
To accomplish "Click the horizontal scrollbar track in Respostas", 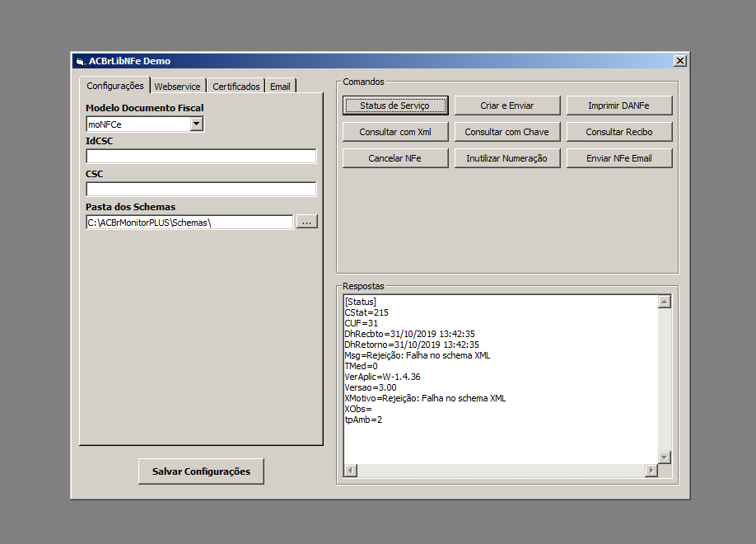I will pyautogui.click(x=501, y=470).
